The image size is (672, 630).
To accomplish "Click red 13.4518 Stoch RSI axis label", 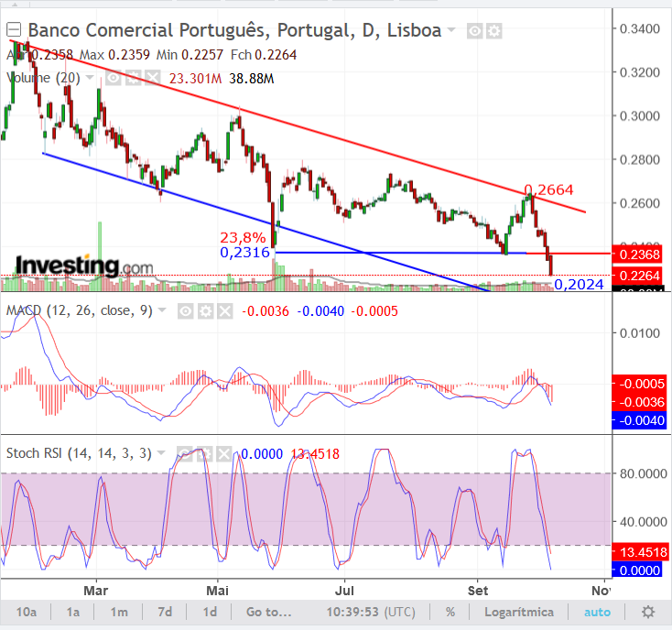I will [x=639, y=552].
